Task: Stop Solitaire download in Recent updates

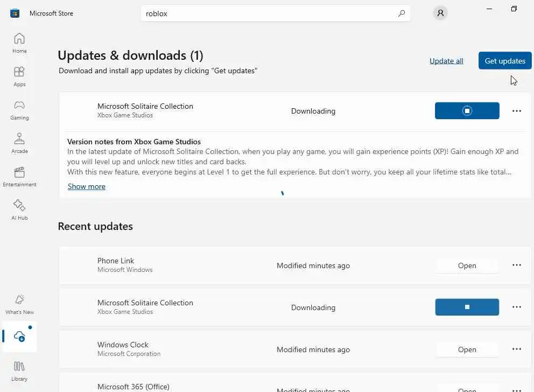Action: [467, 307]
